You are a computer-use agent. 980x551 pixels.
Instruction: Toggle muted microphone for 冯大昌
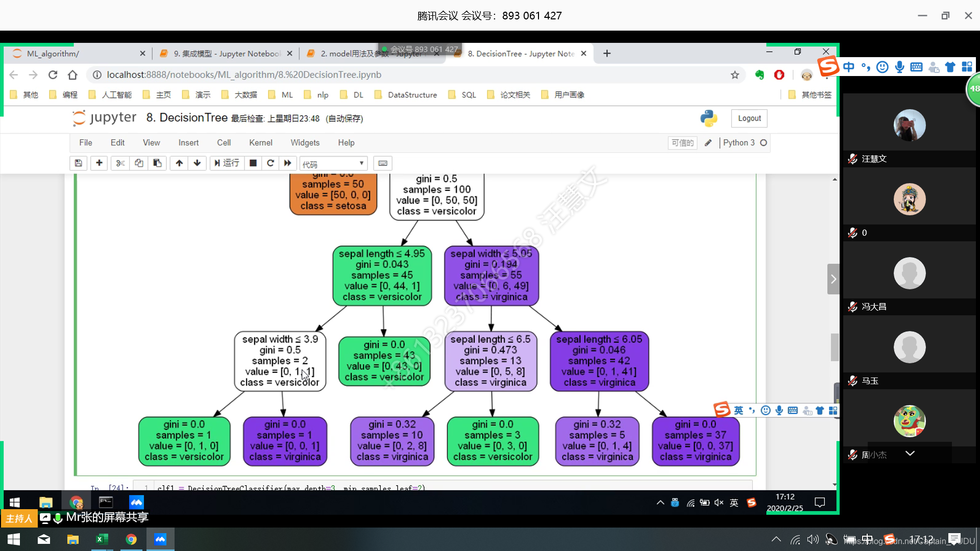852,307
